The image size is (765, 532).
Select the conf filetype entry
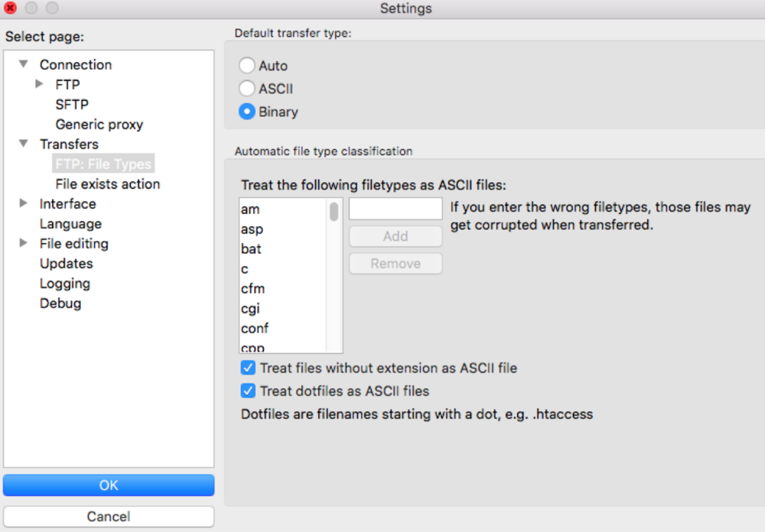pos(255,329)
